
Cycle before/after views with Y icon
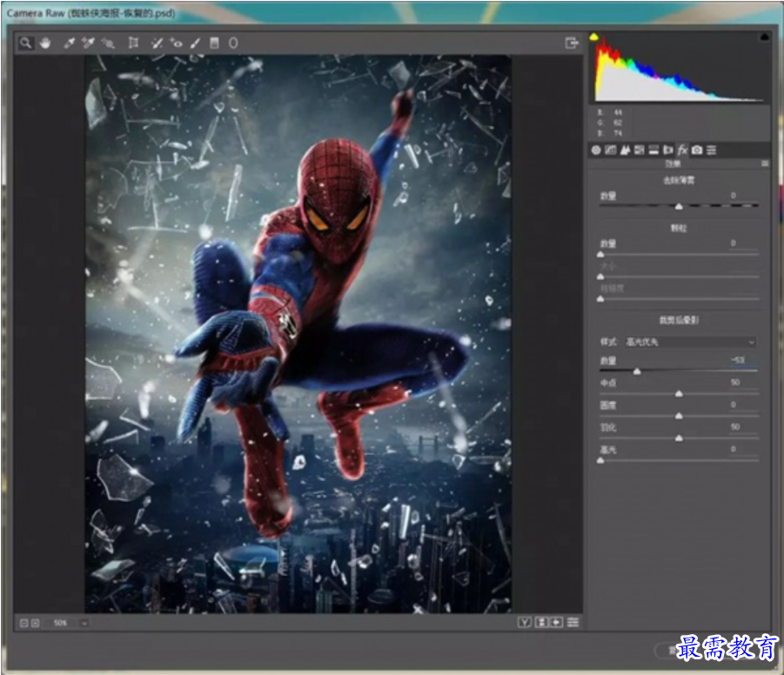[525, 623]
